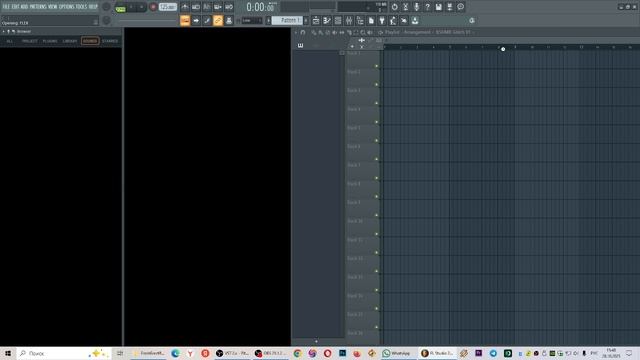640x360 pixels.
Task: Open the VIEW menu
Action: pos(53,7)
